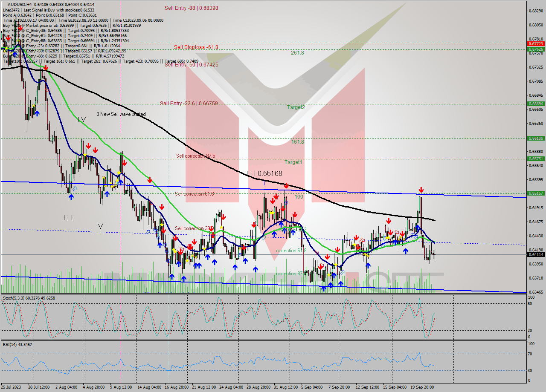Click the blue up arrow below the 16 Aug bottom

tap(172, 277)
